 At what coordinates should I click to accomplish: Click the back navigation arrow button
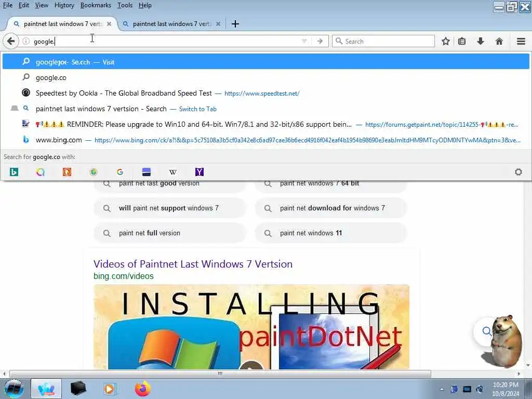10,42
